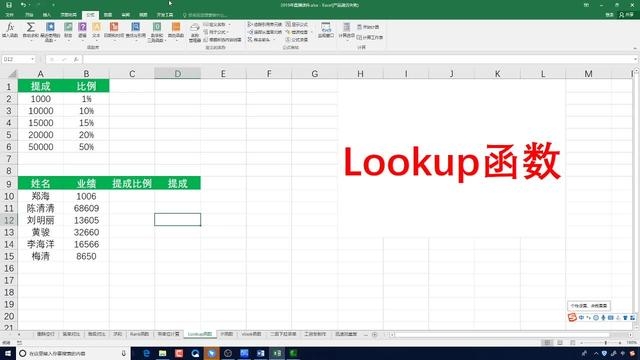Select the Vlook函数 sheet tab

coord(251,334)
